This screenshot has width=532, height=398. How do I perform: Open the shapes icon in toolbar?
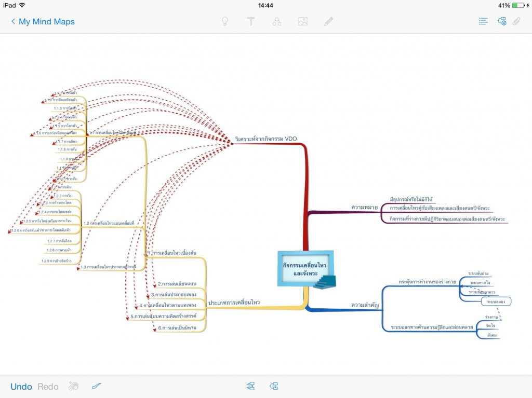(x=277, y=21)
